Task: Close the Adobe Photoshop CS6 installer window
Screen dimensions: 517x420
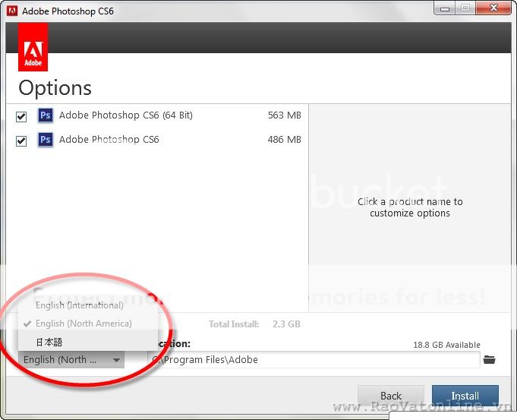Action: pos(492,8)
